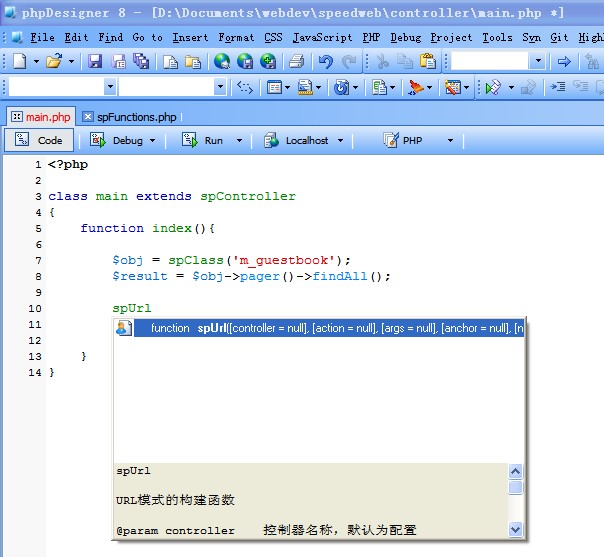Image resolution: width=604 pixels, height=557 pixels.
Task: Open the Debug dropdown arrow
Action: (x=153, y=141)
